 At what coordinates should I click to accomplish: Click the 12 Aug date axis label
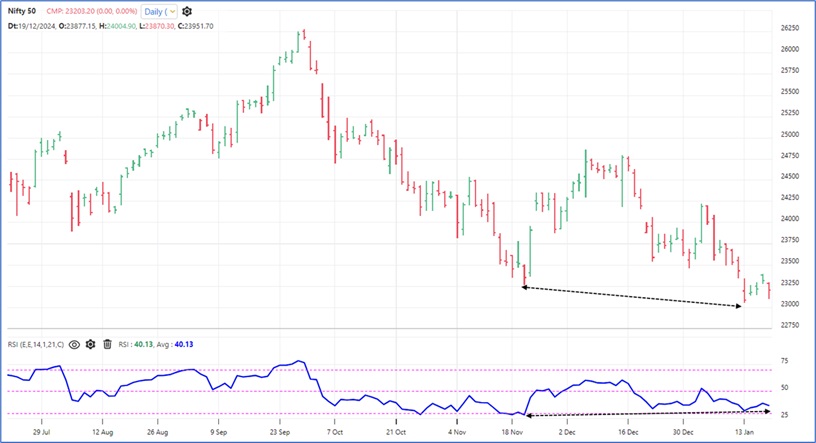tap(103, 432)
